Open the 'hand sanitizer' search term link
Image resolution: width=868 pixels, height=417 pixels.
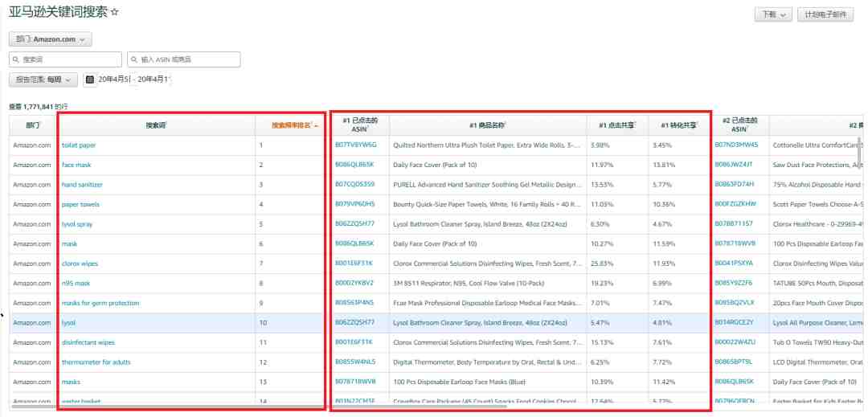tap(82, 185)
